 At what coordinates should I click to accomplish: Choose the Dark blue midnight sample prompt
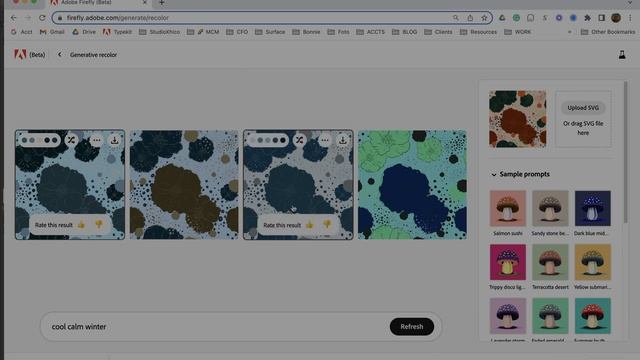click(593, 213)
